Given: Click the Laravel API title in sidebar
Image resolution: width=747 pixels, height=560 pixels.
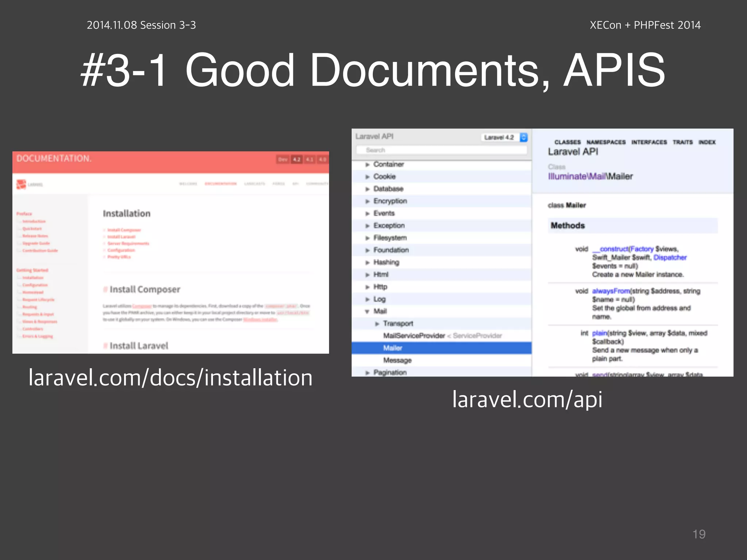Looking at the screenshot, I should pos(374,136).
